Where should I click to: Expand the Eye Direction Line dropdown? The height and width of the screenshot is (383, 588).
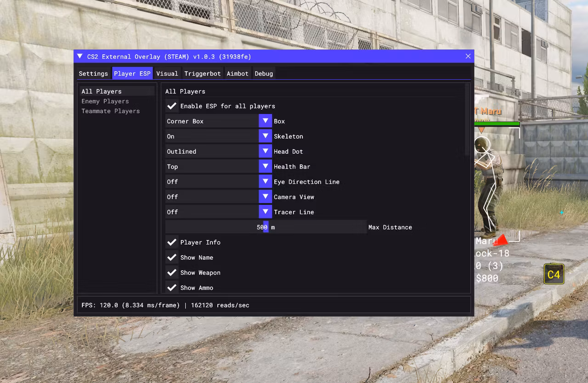(x=219, y=182)
